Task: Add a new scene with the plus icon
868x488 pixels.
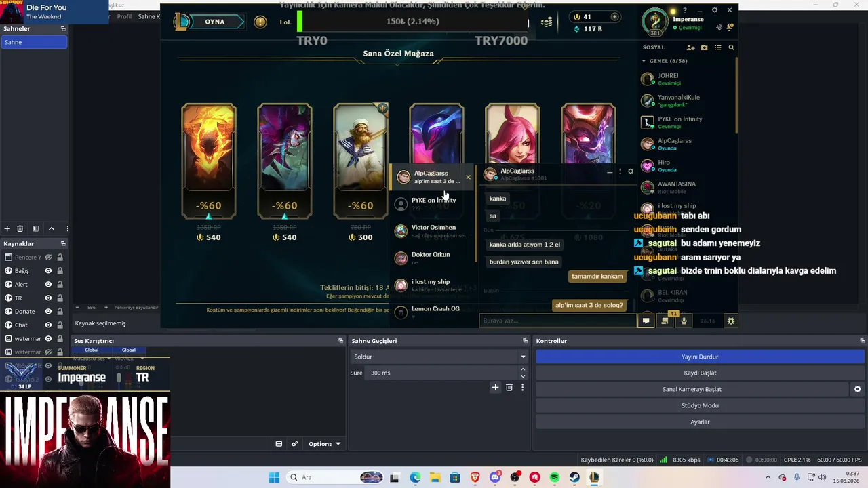Action: (x=7, y=229)
